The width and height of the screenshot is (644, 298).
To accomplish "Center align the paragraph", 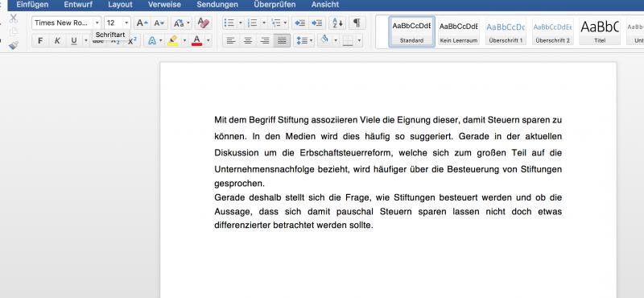I will [x=248, y=41].
